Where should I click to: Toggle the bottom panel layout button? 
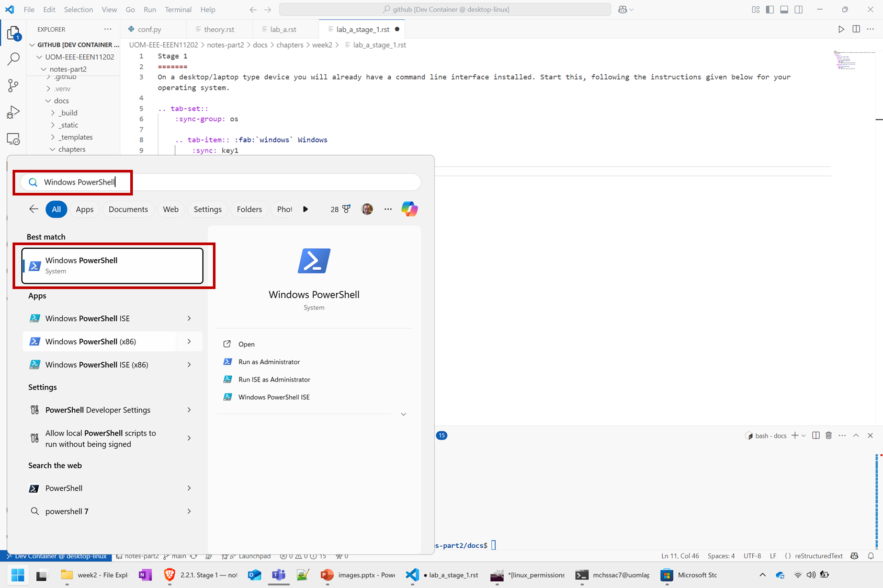pos(784,9)
